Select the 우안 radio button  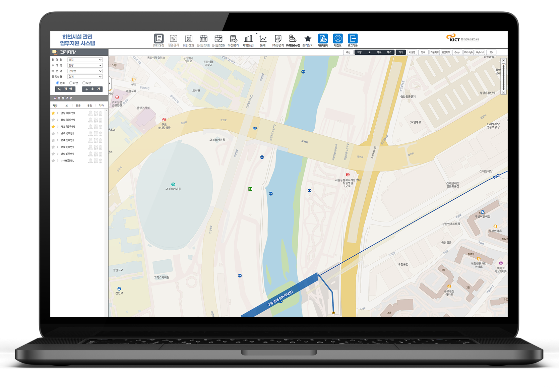point(84,83)
